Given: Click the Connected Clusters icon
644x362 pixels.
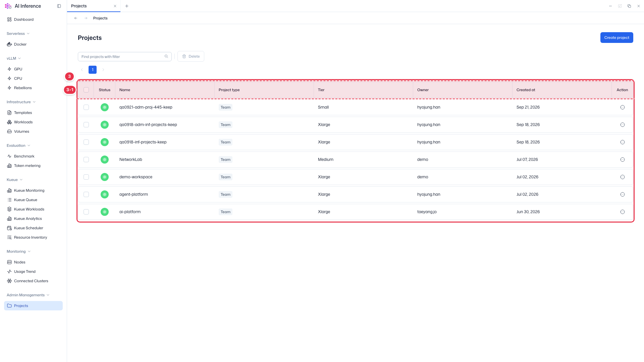Looking at the screenshot, I should [9, 281].
